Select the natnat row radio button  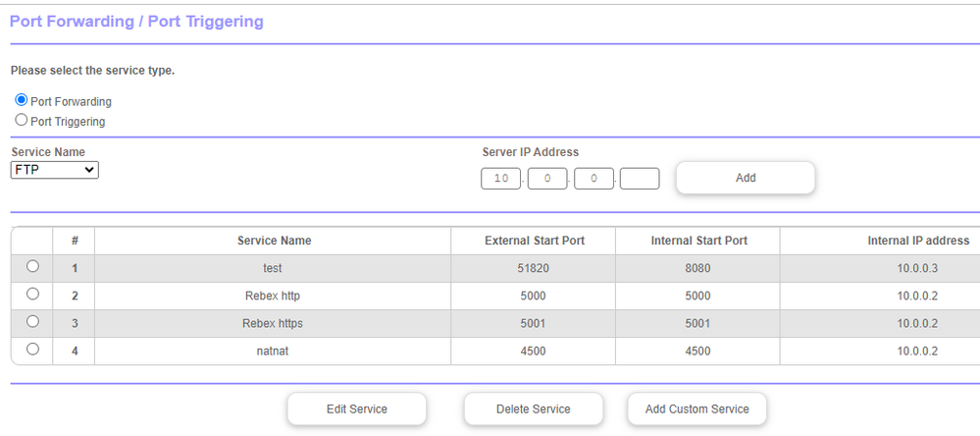[33, 350]
